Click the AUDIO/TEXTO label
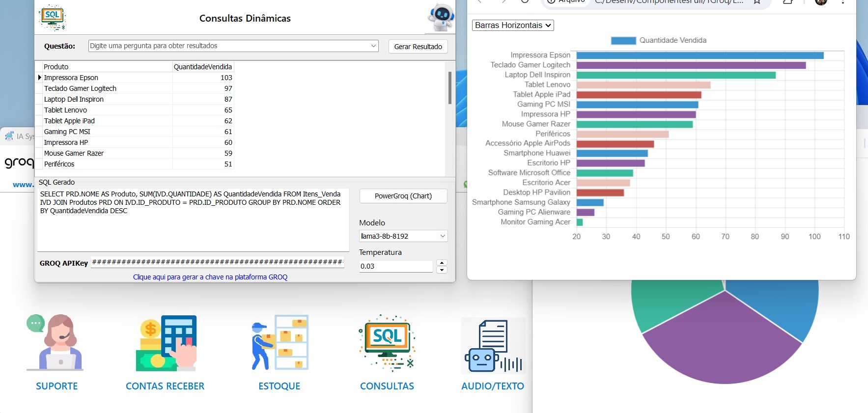 click(x=493, y=386)
